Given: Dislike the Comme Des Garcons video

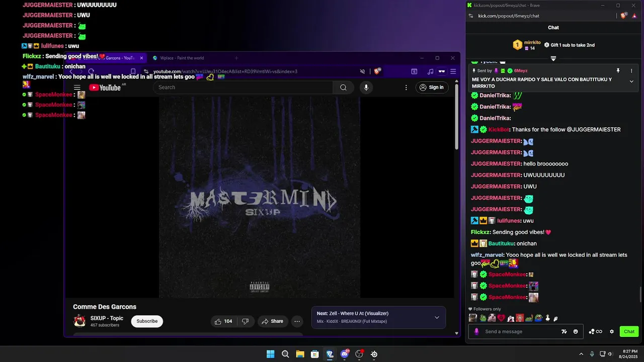Looking at the screenshot, I should (x=246, y=321).
